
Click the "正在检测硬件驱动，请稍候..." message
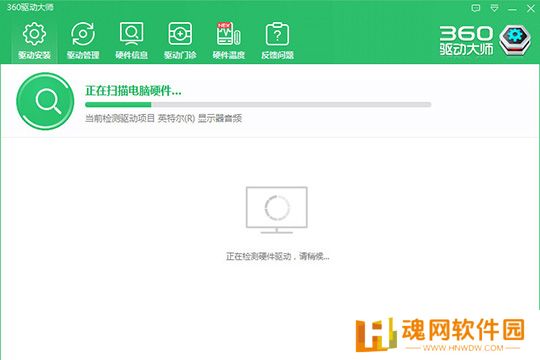click(x=278, y=256)
